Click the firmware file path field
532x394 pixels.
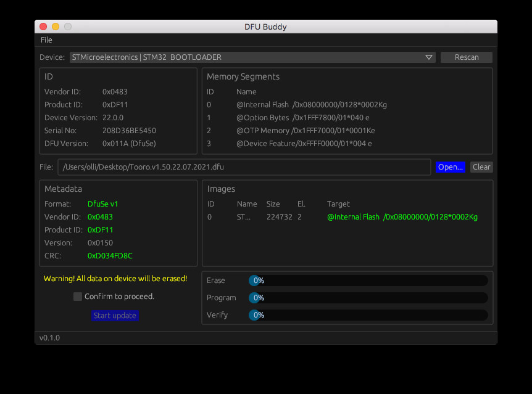[x=244, y=167]
